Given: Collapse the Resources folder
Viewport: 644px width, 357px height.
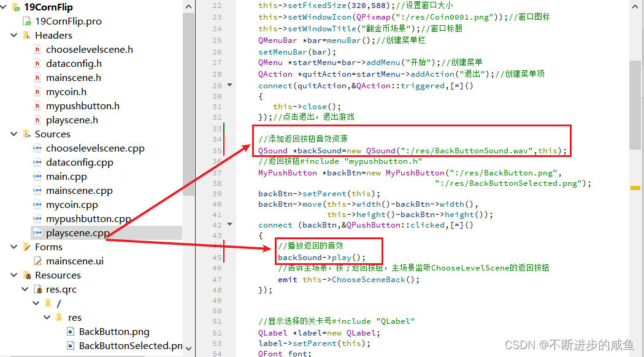Looking at the screenshot, I should click(x=13, y=275).
